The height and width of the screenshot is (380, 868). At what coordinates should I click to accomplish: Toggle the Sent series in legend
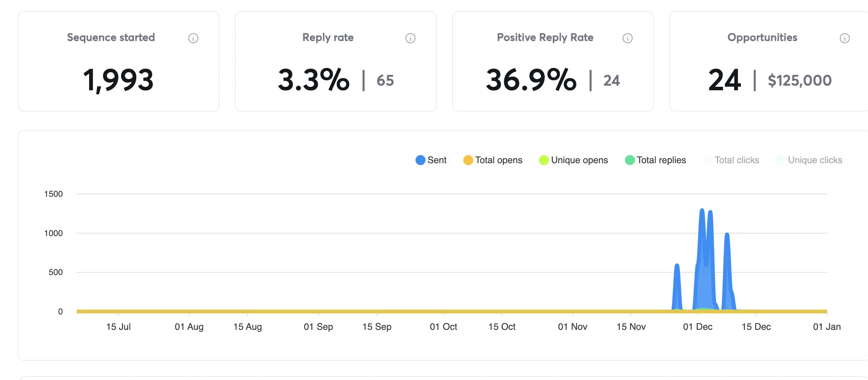coord(431,160)
